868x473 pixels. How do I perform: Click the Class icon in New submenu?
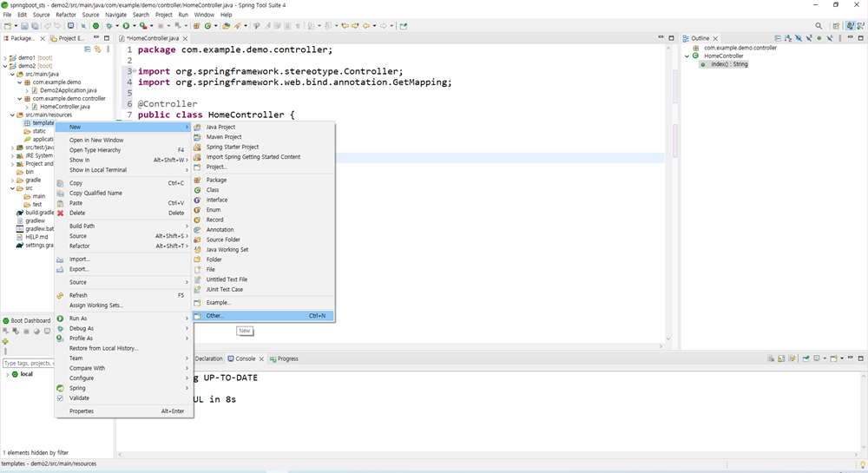click(x=197, y=190)
